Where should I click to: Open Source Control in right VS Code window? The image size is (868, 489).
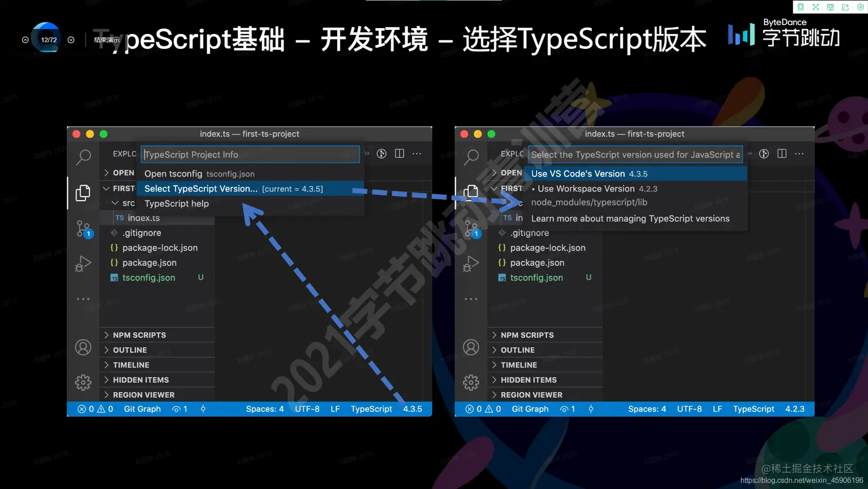[471, 229]
